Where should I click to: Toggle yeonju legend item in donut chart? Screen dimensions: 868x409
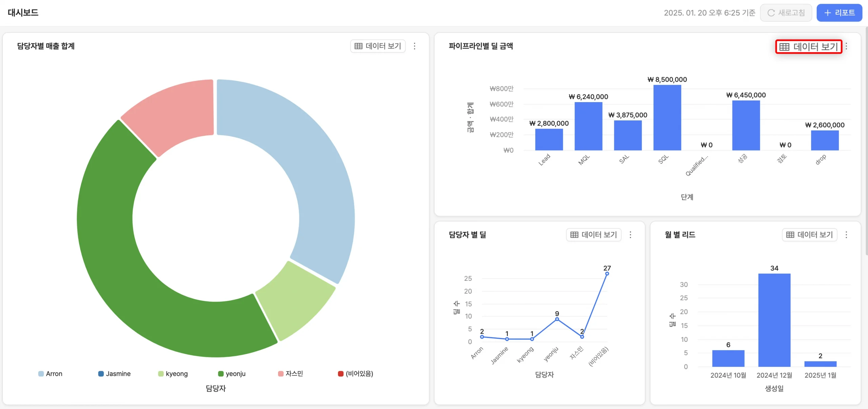coord(232,374)
